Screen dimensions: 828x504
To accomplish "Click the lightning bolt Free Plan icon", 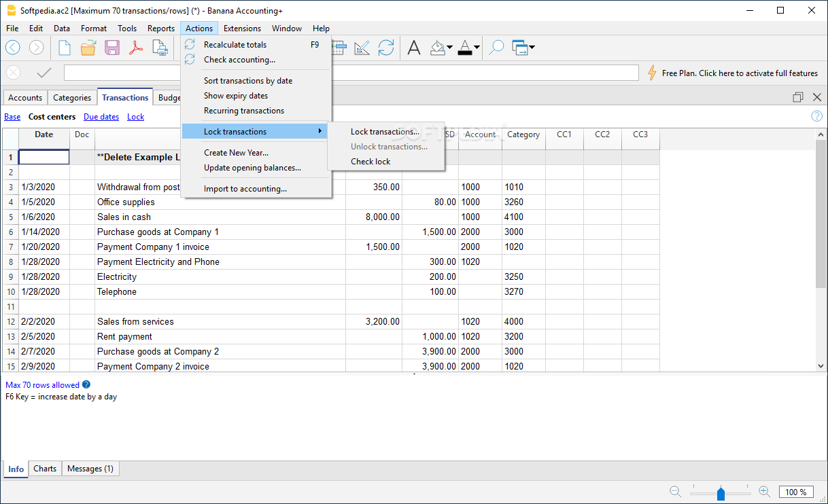I will coord(652,73).
